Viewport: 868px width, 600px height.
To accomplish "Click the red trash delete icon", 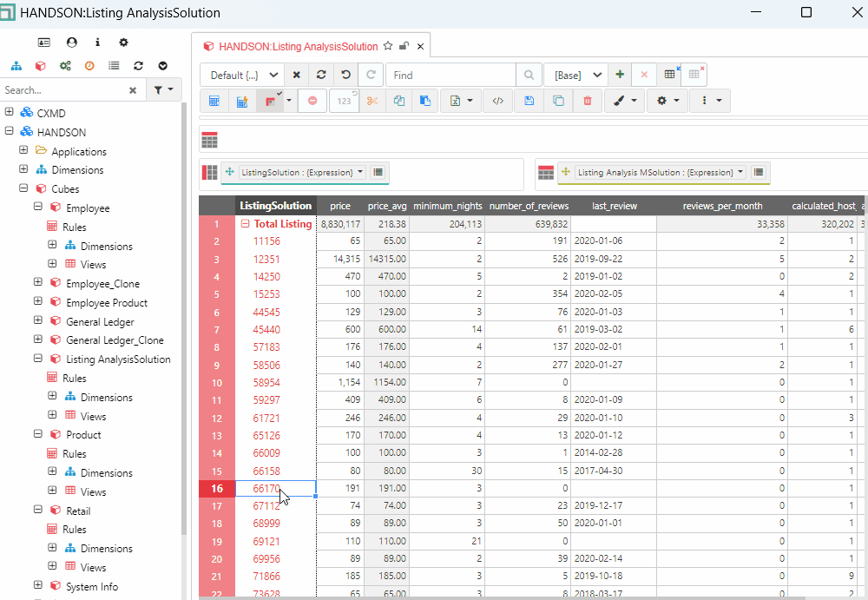I will tap(588, 101).
